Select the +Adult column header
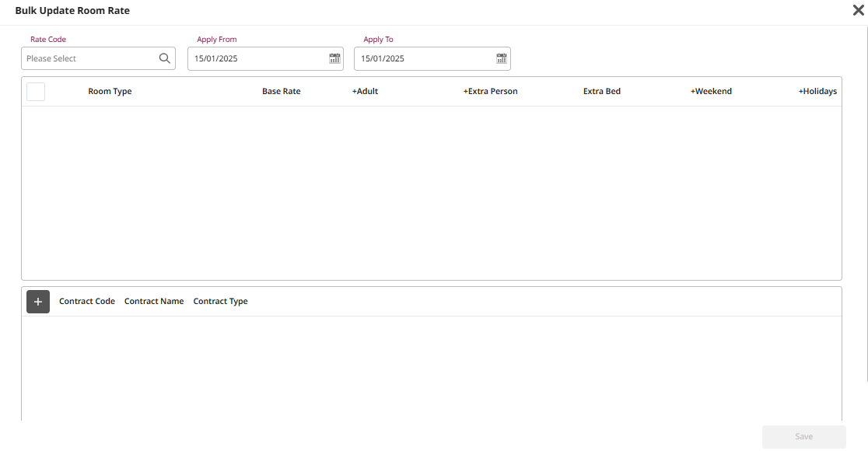Viewport: 868px width, 451px height. click(x=365, y=92)
